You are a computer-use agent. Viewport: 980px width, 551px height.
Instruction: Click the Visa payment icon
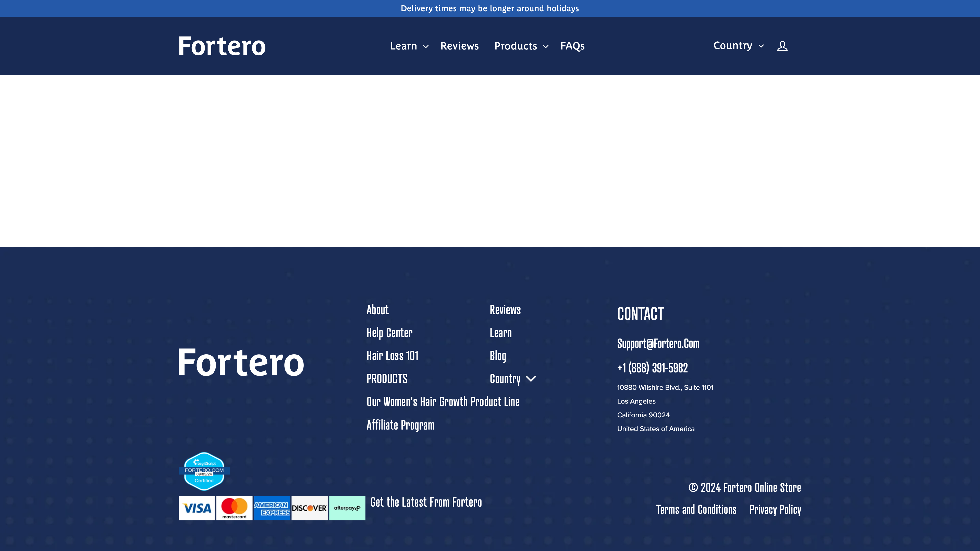click(x=197, y=508)
